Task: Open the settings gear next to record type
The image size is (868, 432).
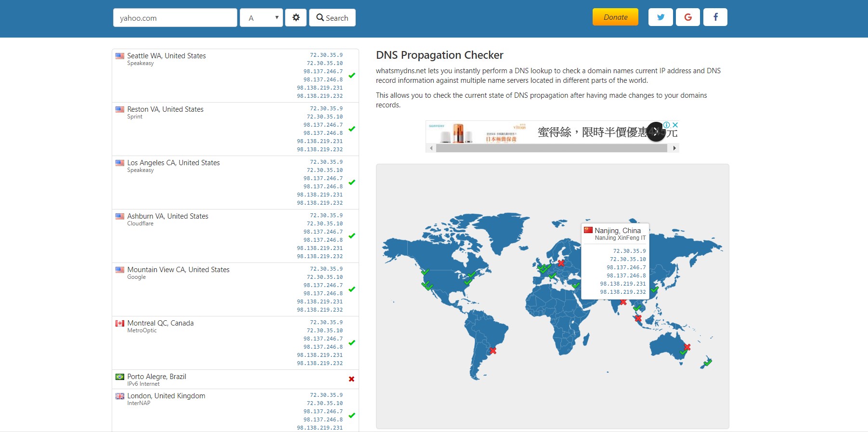Action: [x=296, y=18]
